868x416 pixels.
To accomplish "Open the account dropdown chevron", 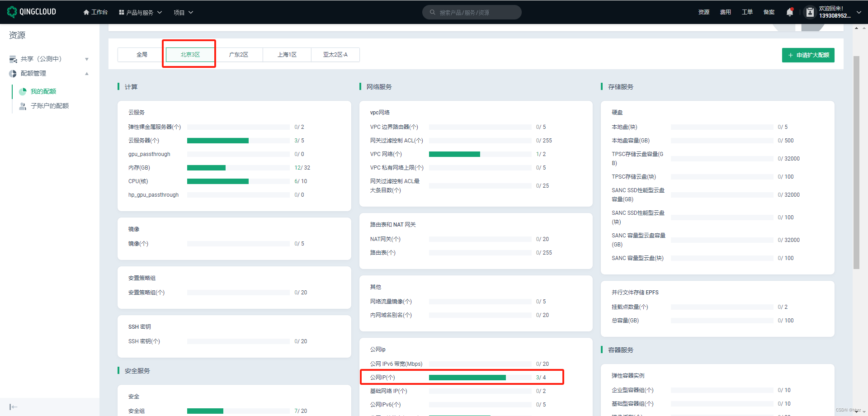I will 859,12.
